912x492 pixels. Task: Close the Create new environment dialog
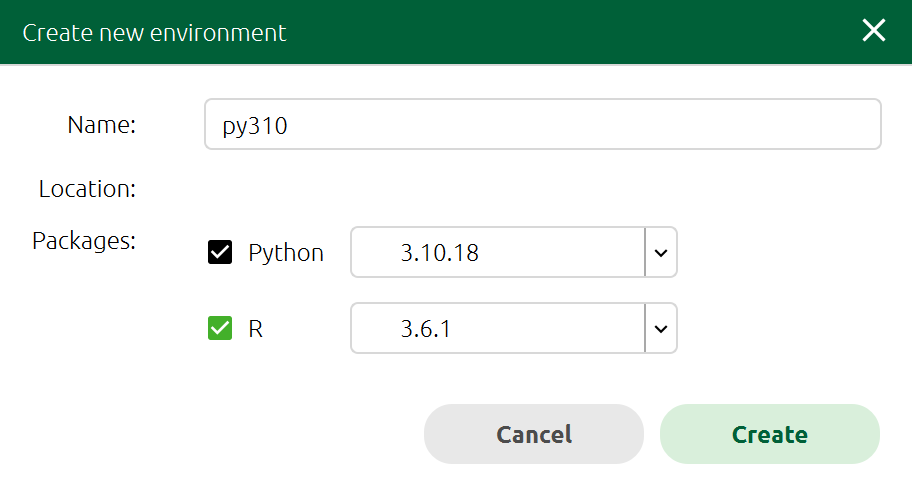[x=874, y=30]
